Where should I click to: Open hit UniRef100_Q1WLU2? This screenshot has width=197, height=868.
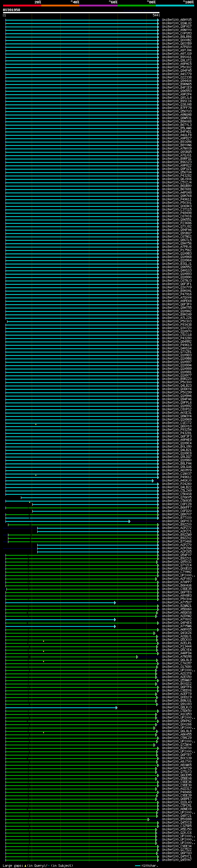pos(176,23)
